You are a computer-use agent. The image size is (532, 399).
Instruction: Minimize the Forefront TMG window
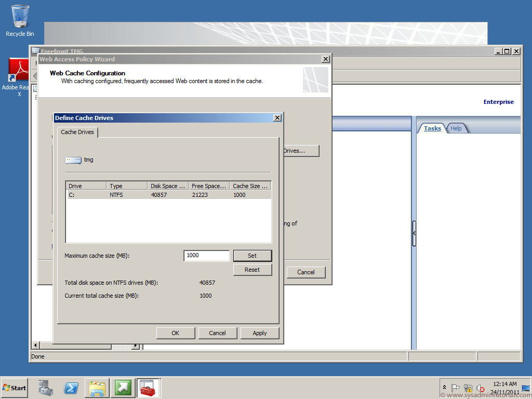tap(498, 51)
